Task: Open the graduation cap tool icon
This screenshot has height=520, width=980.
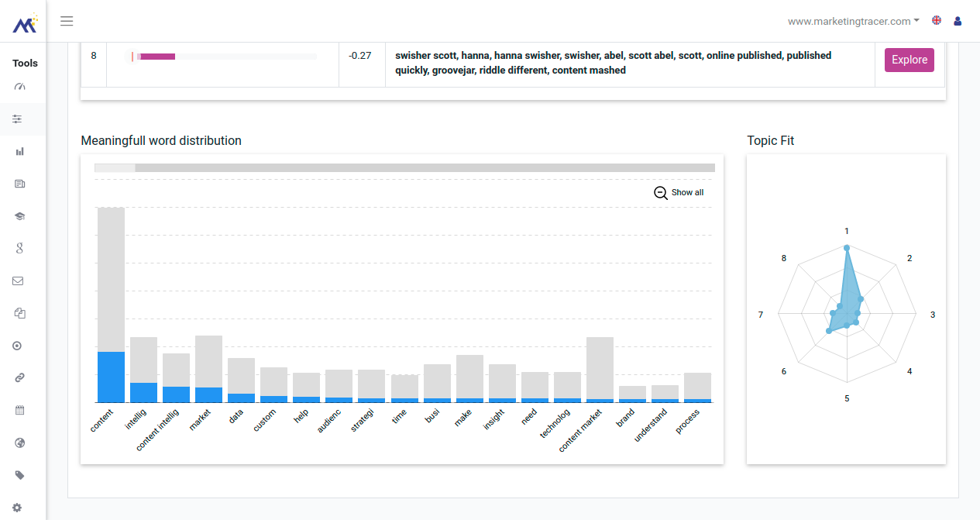Action: coord(20,216)
